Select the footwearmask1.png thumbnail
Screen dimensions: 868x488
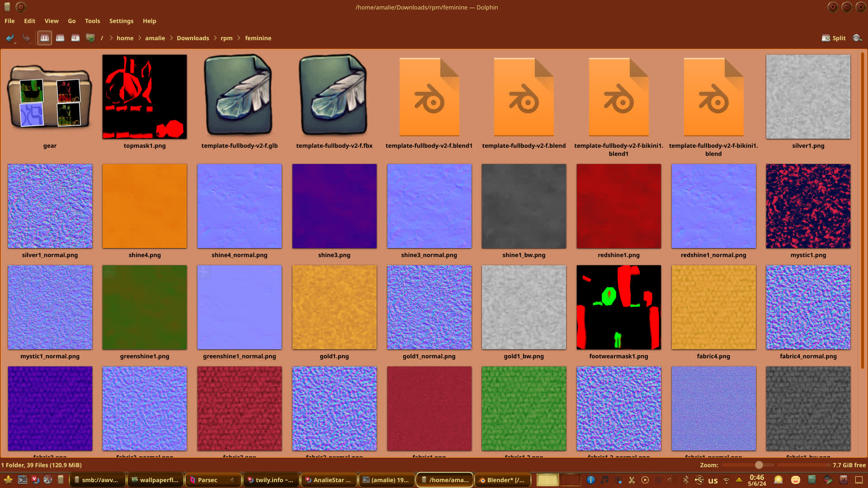(x=618, y=307)
